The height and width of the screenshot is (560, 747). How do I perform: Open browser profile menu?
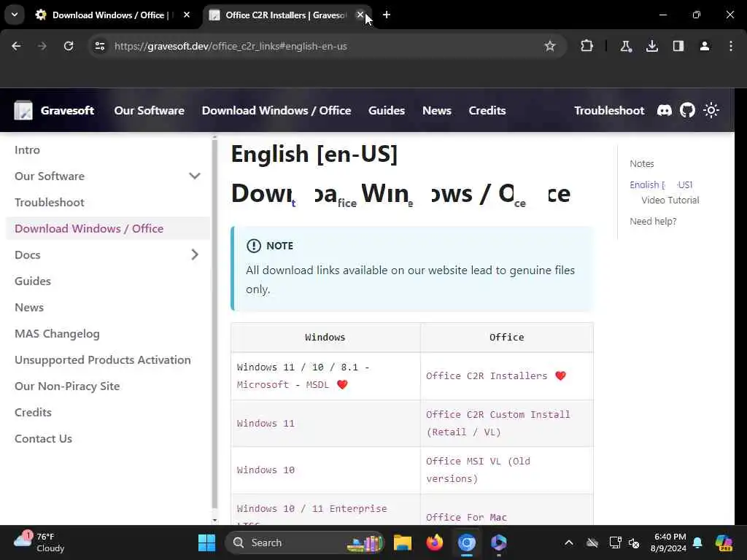click(x=704, y=46)
